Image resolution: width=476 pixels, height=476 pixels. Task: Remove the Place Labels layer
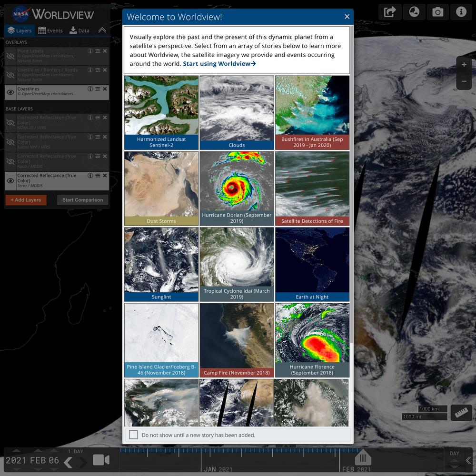[105, 51]
